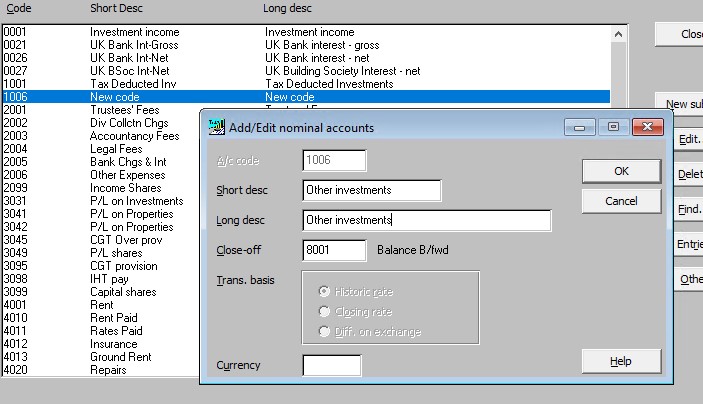The image size is (703, 404).
Task: Click the Balance B/fwd label
Action: 412,250
